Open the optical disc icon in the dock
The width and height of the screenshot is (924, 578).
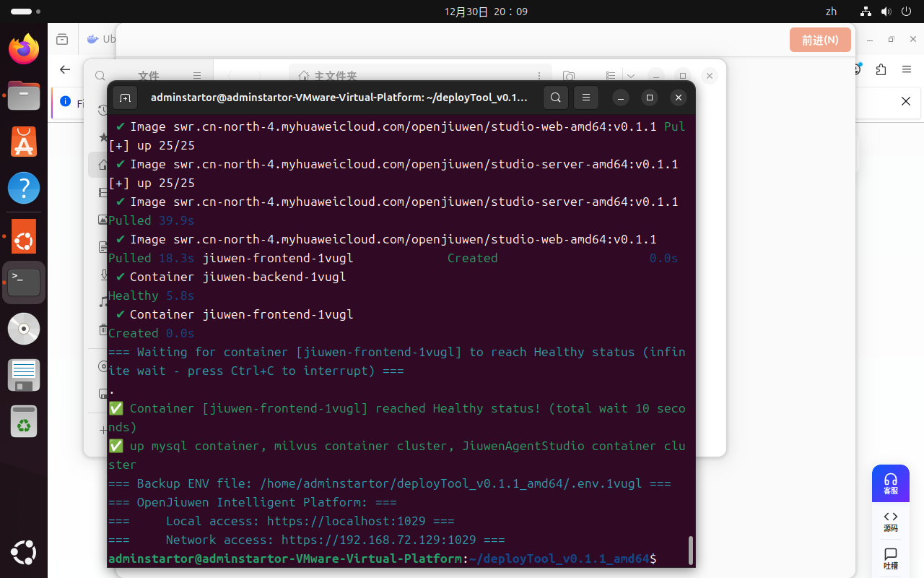tap(24, 329)
